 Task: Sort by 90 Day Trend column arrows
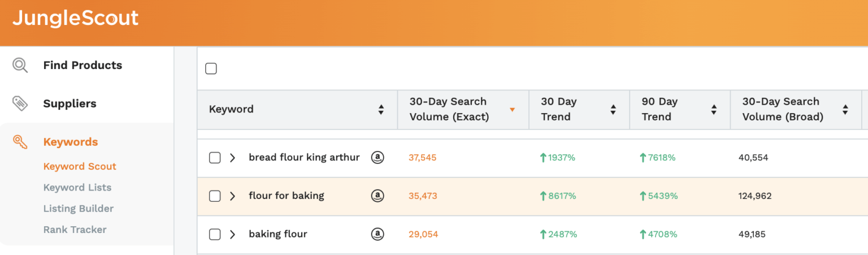714,109
